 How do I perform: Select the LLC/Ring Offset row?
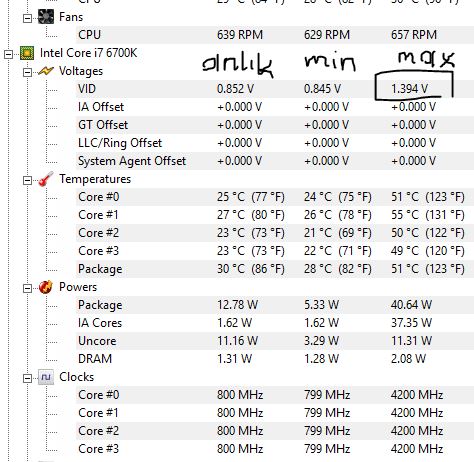click(275, 143)
